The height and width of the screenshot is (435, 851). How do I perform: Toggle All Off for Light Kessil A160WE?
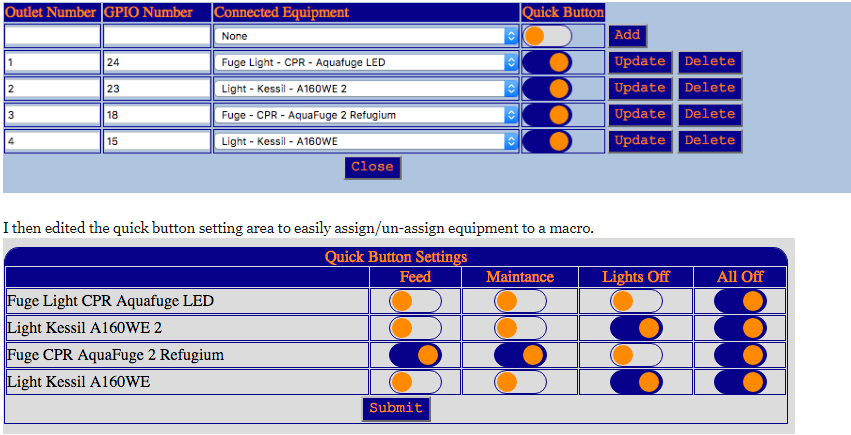[x=740, y=382]
